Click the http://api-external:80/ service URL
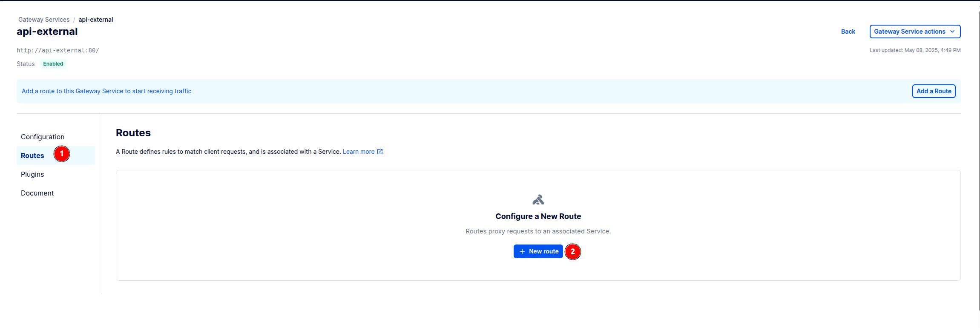The width and height of the screenshot is (980, 328). coord(58,50)
